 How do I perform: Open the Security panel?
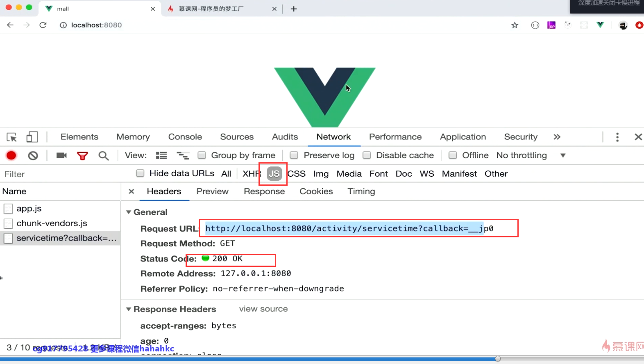click(521, 137)
